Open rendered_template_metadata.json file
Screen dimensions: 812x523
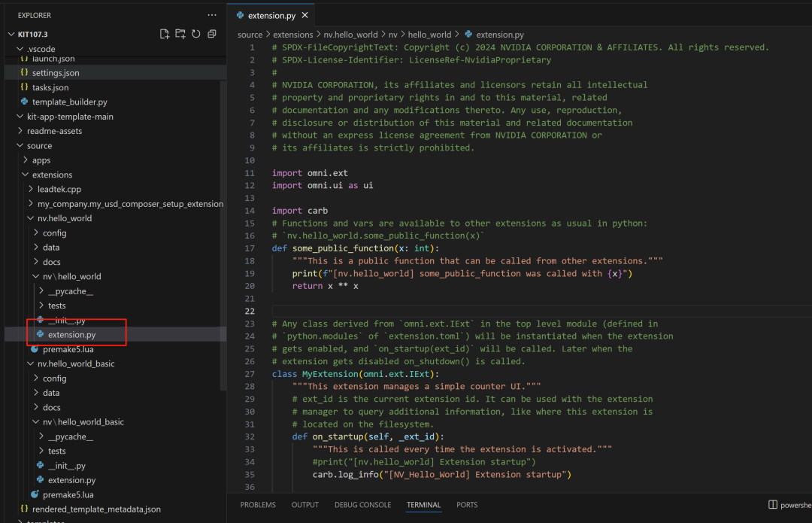click(96, 509)
